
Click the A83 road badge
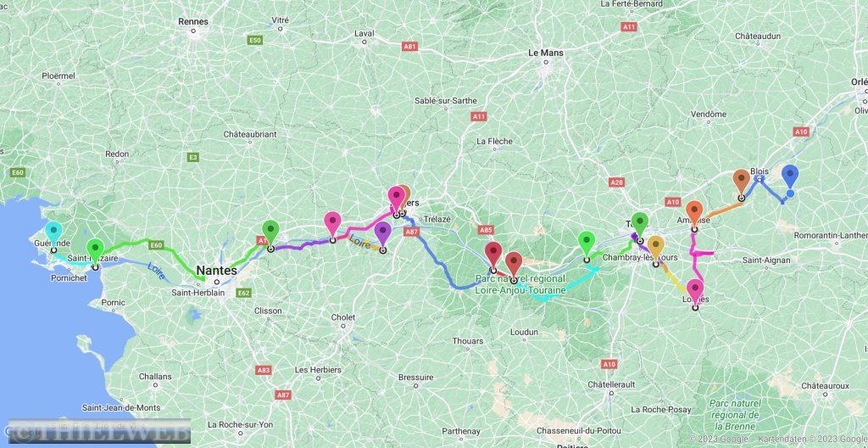tap(264, 370)
